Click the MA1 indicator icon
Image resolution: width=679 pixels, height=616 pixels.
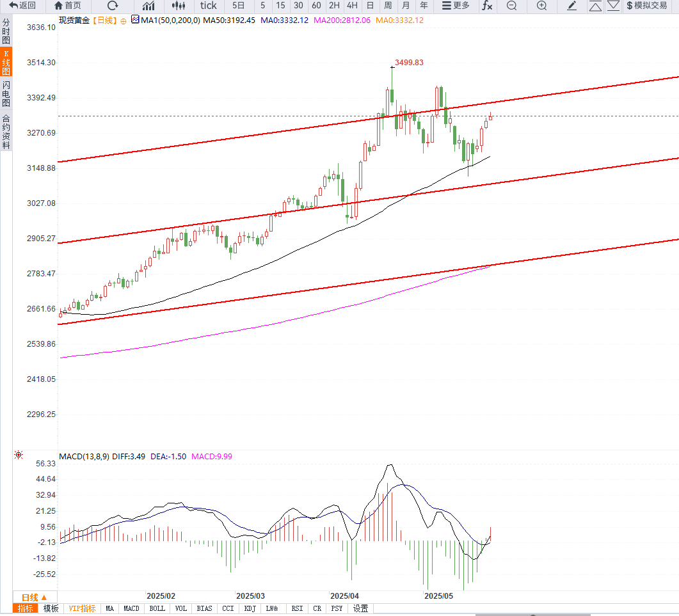click(x=135, y=19)
